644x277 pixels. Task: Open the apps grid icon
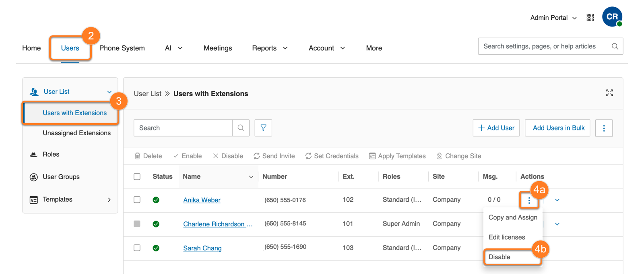point(590,18)
